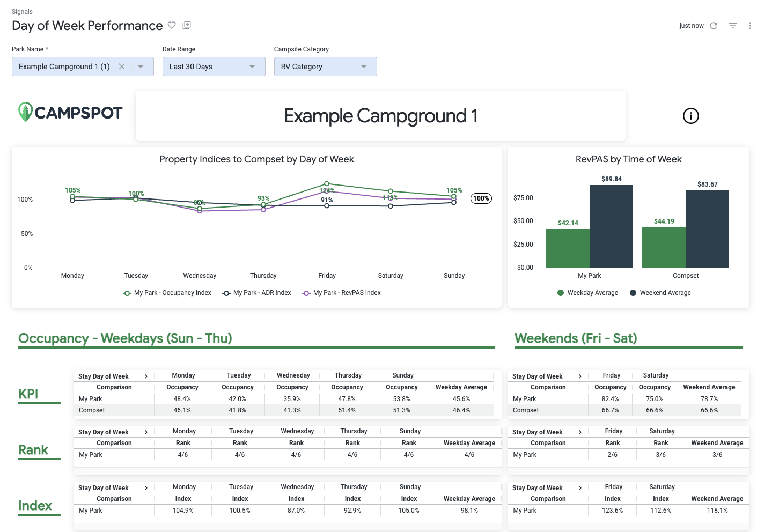Open the filter icon in the top right

[732, 25]
